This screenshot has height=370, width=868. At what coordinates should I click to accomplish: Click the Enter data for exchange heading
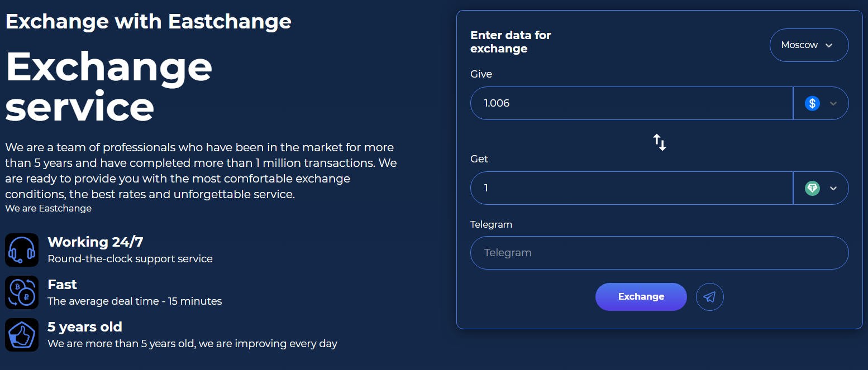point(511,42)
